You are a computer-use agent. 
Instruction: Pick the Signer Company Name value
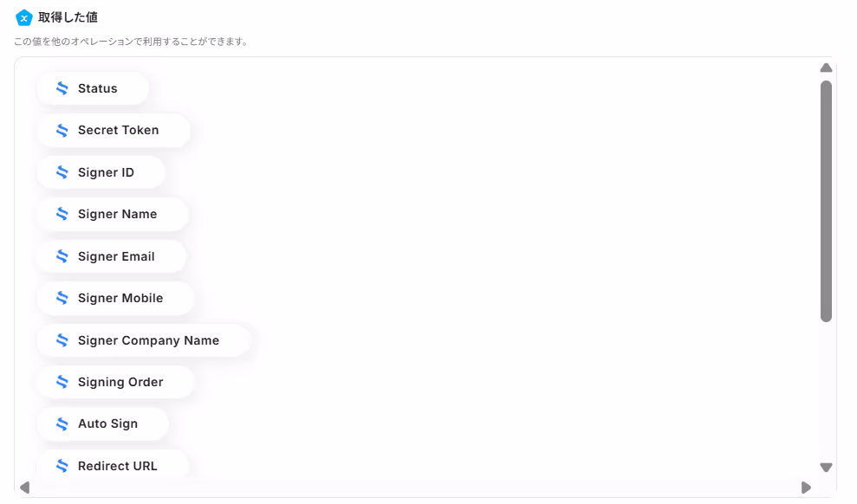pos(144,340)
